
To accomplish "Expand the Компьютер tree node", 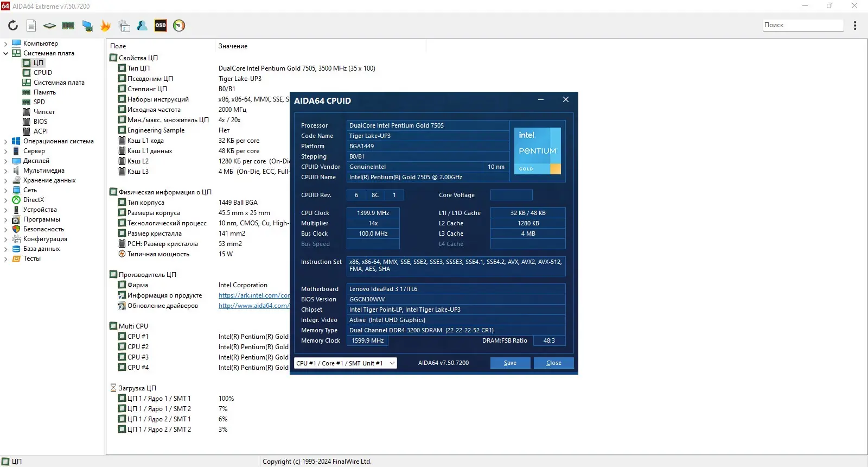I will tap(6, 43).
